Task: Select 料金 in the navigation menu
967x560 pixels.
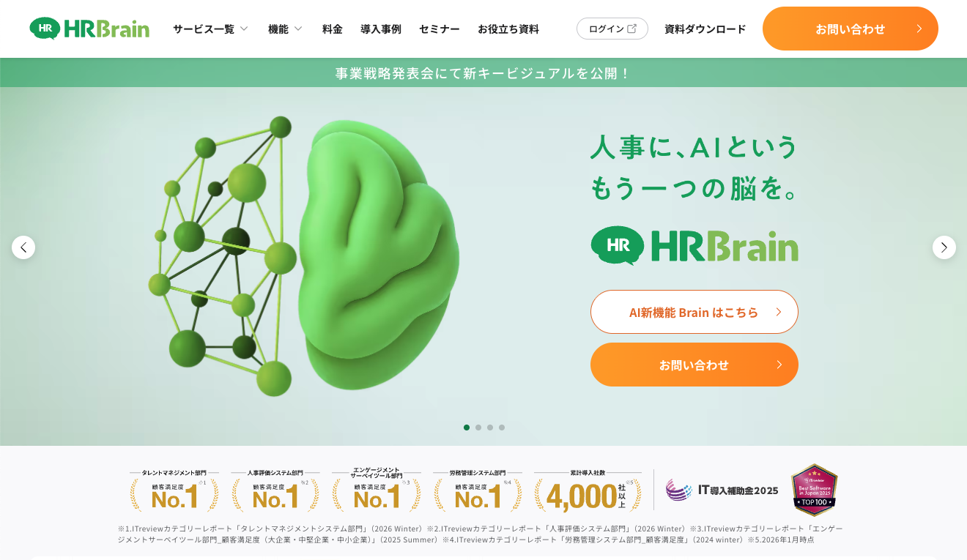Action: 332,29
